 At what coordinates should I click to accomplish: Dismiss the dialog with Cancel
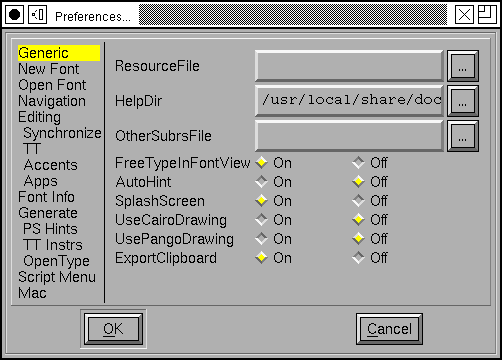pos(389,329)
